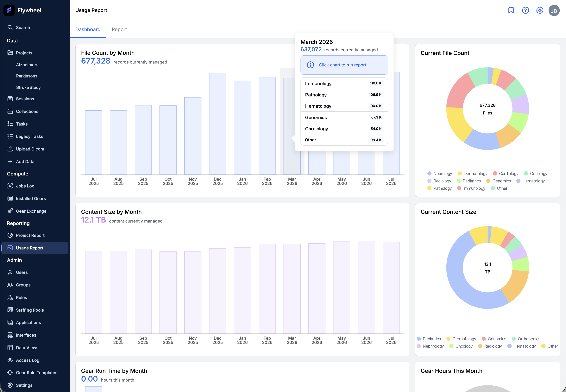
Task: Toggle Neurology legend in Current File Count
Action: tap(440, 174)
